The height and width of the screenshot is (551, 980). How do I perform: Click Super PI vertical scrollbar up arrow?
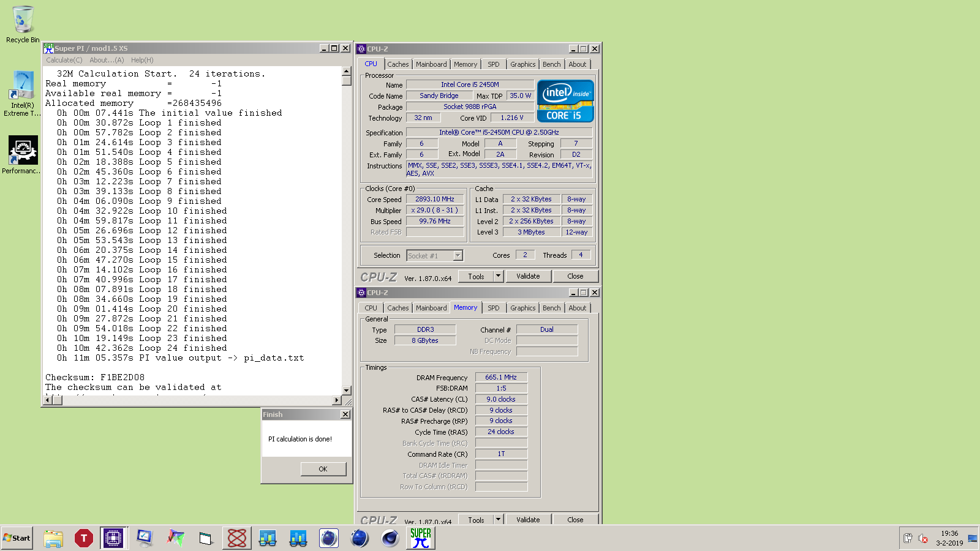(347, 71)
